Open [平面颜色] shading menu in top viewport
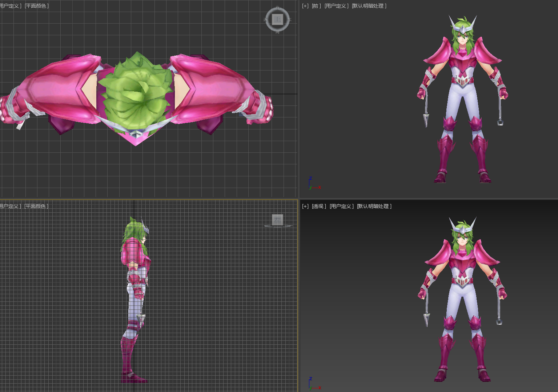The width and height of the screenshot is (558, 392). [37, 6]
